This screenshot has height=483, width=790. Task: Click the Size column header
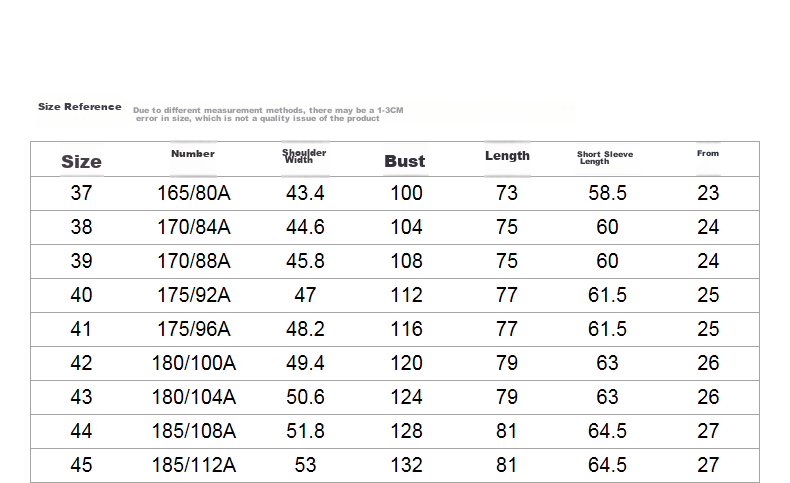(82, 162)
